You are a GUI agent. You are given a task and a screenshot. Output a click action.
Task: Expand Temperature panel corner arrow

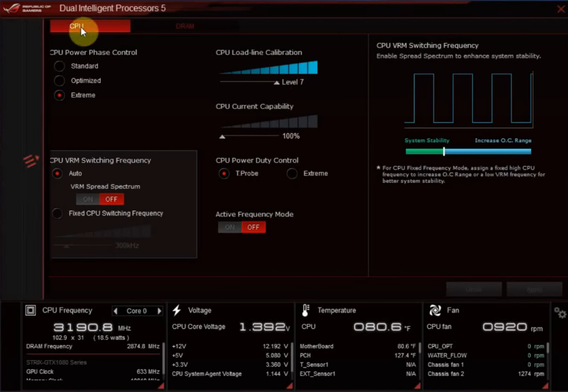point(417,386)
